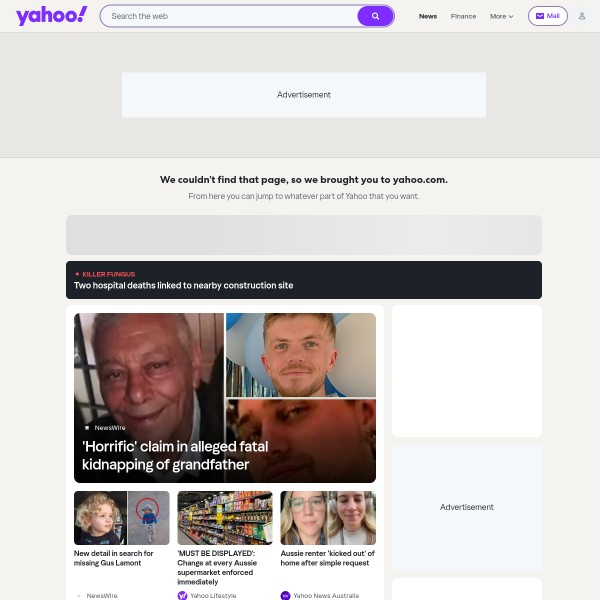Open the missing Gus Lamont thumbnail

[122, 518]
